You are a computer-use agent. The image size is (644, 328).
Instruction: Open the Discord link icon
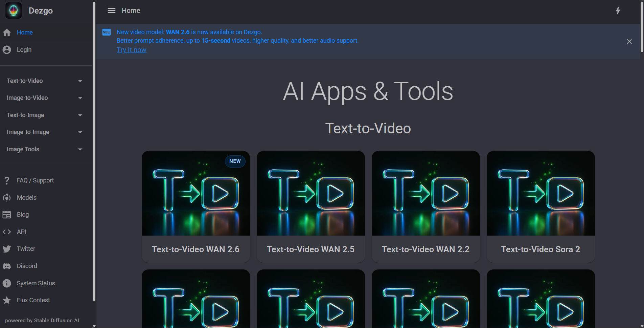pyautogui.click(x=7, y=266)
